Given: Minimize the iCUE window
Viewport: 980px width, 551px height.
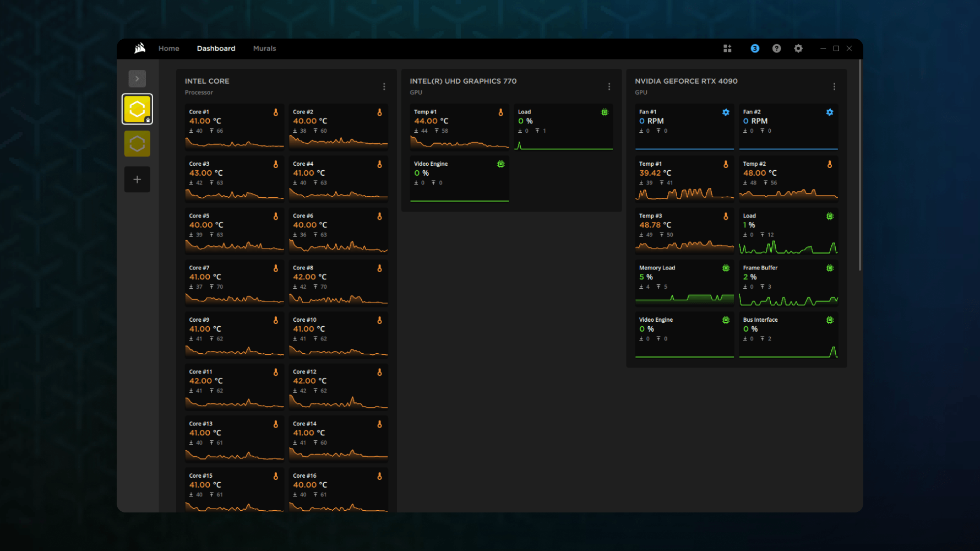Looking at the screenshot, I should (823, 48).
